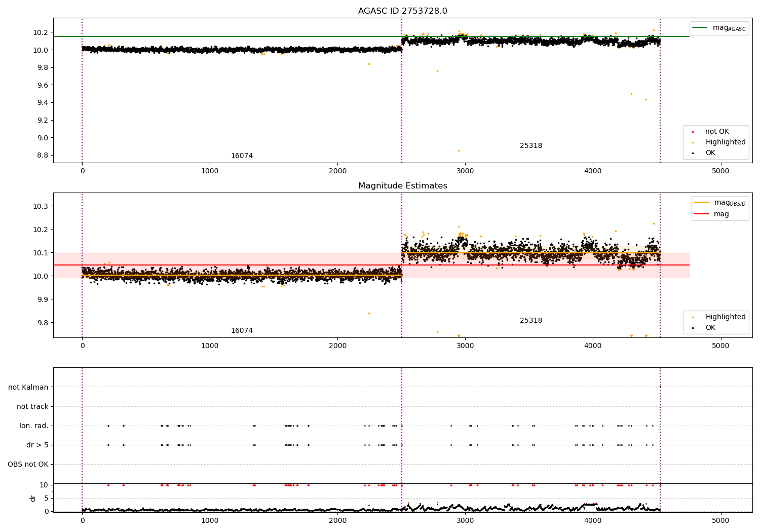
Task: Click 'Highlighted' legend entry in top plot
Action: [726, 142]
